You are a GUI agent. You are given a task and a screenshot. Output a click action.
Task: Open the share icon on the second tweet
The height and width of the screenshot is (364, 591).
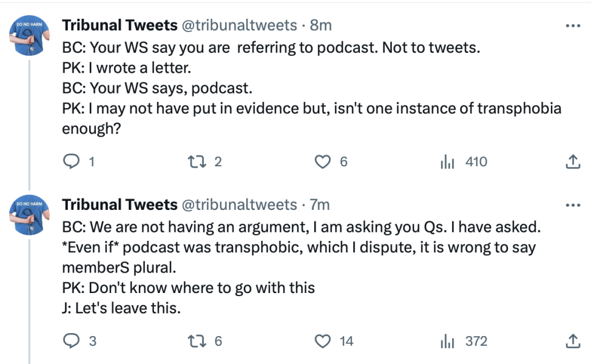(x=572, y=341)
